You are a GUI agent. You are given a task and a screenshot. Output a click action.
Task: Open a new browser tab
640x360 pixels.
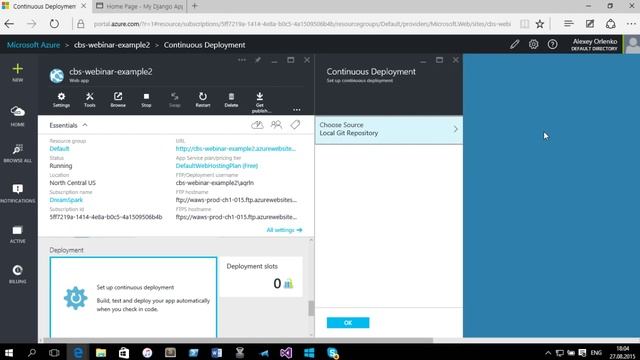[x=195, y=6]
